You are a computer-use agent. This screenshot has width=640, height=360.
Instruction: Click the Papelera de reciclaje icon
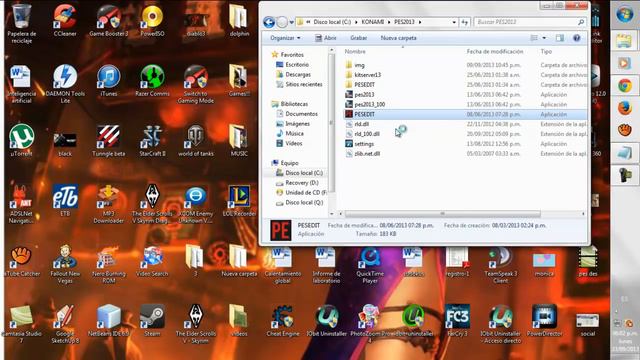[21, 24]
